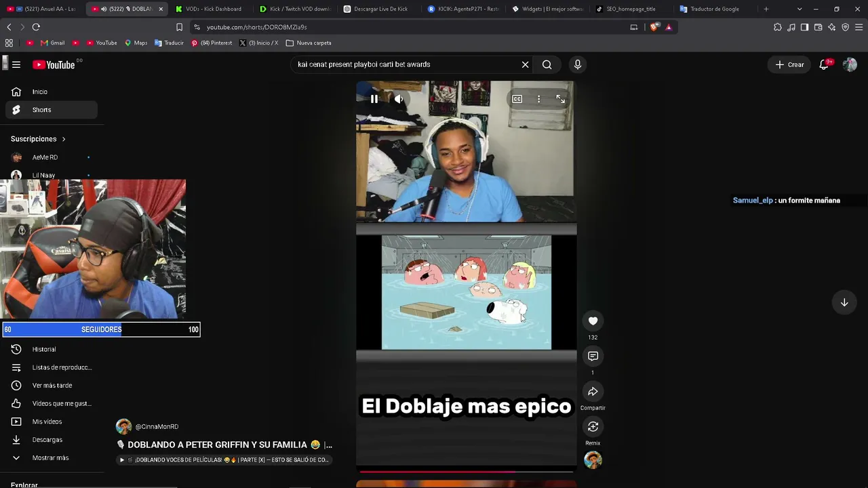868x488 pixels.
Task: Open the Brave Wallet icon
Action: click(x=818, y=27)
